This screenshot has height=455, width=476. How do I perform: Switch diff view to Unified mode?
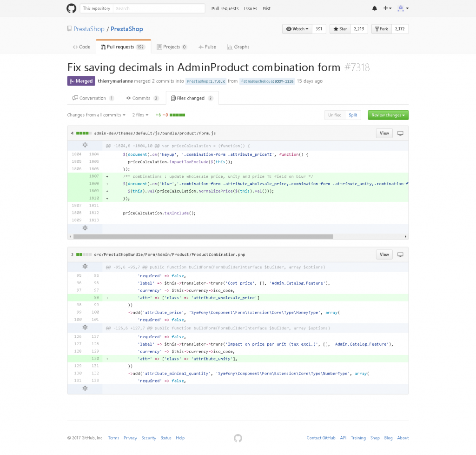point(335,114)
